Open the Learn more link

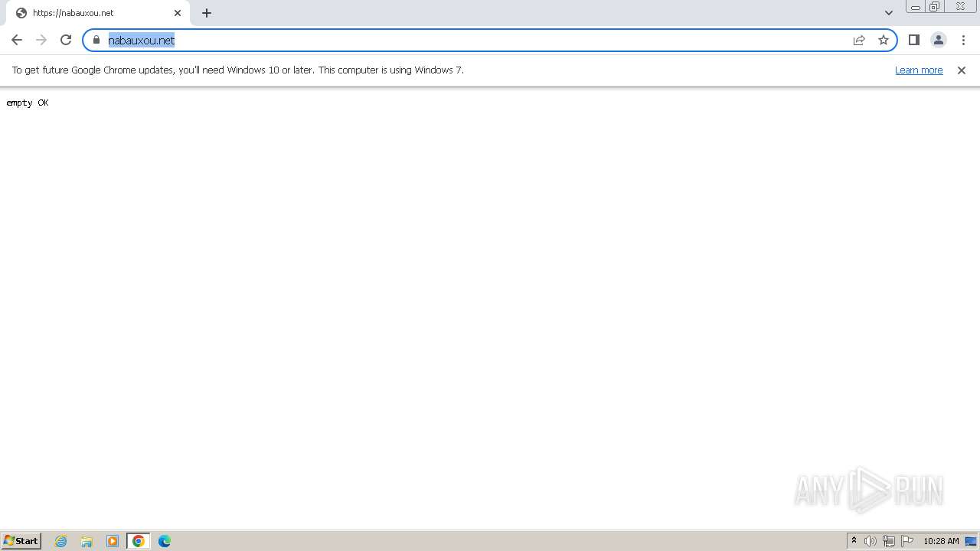[919, 70]
